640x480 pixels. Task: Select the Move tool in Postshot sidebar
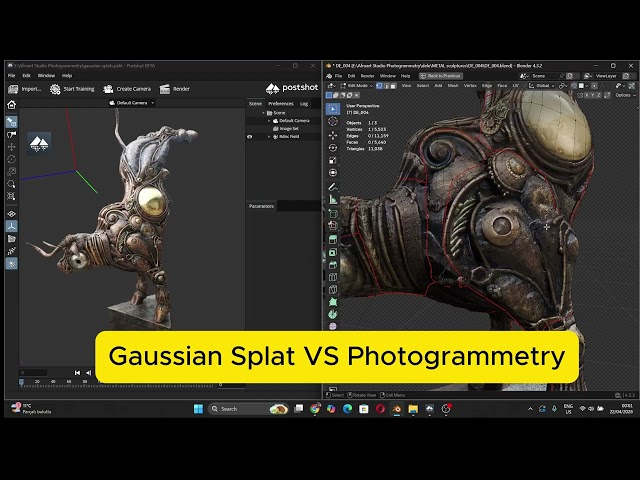click(11, 147)
